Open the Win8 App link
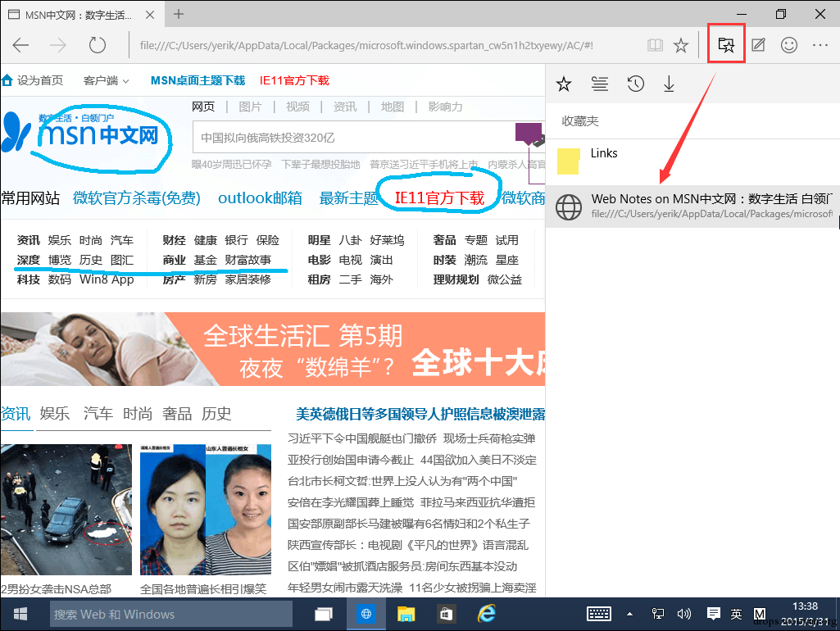 click(107, 279)
